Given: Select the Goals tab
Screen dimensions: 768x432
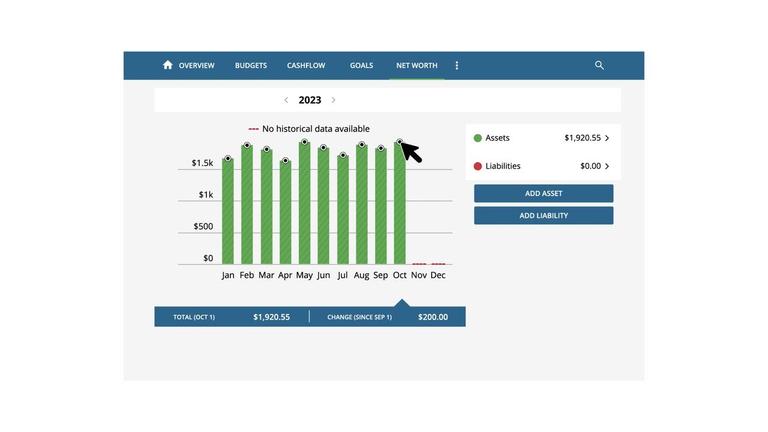Looking at the screenshot, I should 361,65.
